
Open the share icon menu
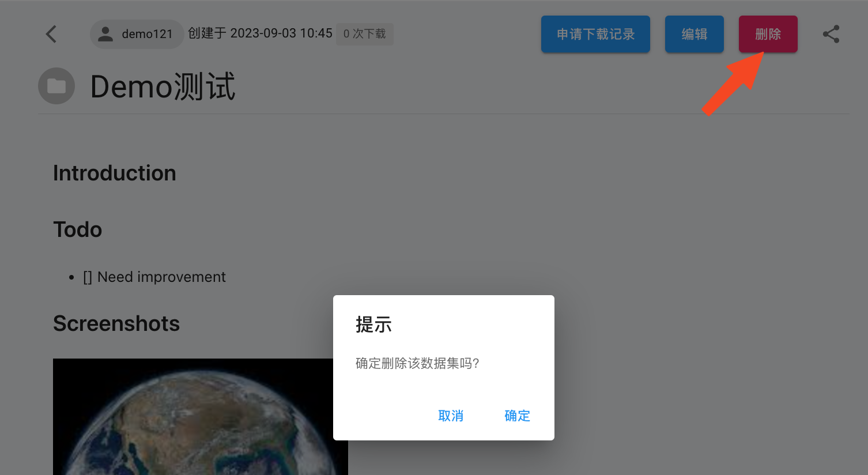(831, 34)
